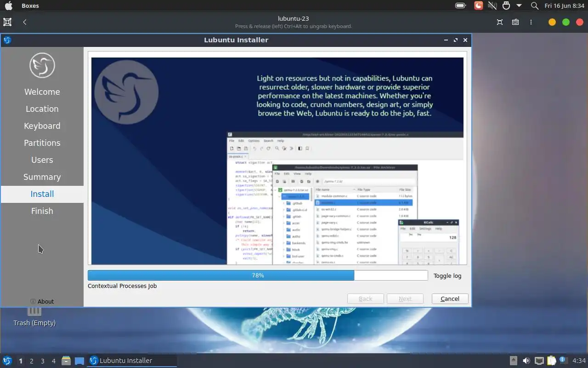Viewport: 588px width, 368px height.
Task: Open the Trash (Empty) desktop icon
Action: click(34, 317)
